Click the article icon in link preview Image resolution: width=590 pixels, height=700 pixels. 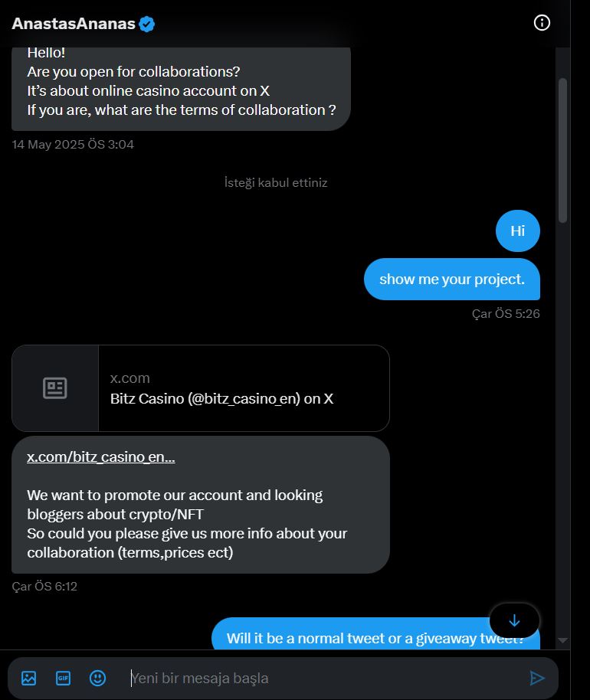coord(55,388)
